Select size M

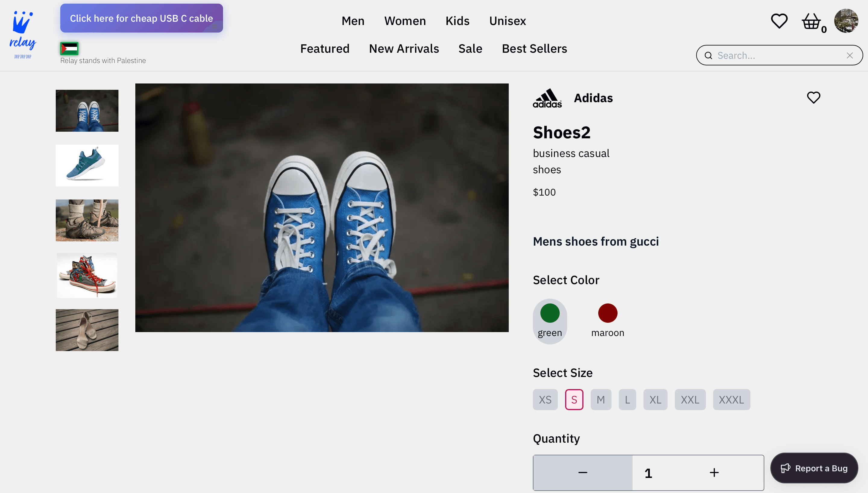point(601,400)
